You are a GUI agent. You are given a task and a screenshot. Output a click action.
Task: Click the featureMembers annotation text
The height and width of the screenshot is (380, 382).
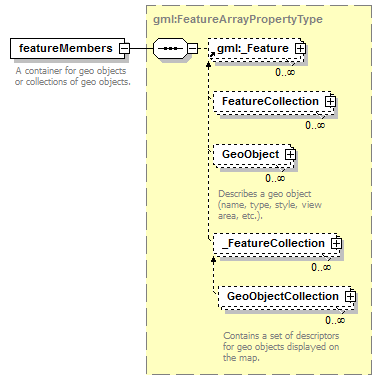tap(73, 76)
